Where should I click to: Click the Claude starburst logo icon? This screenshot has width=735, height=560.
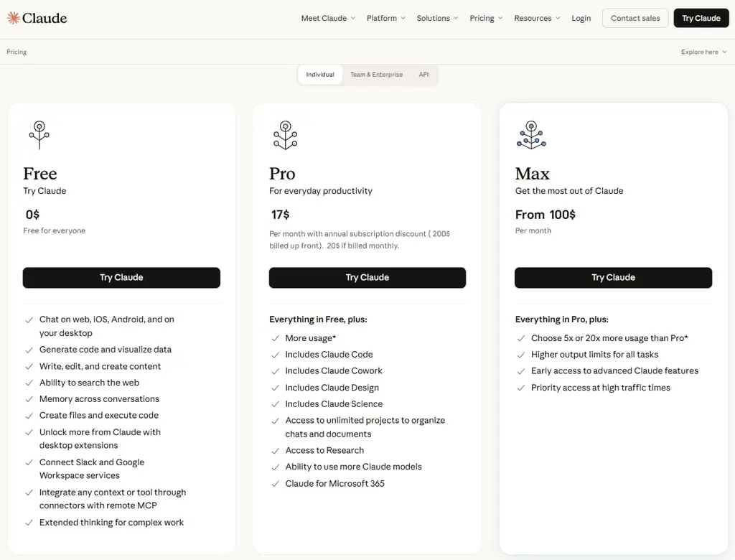pos(13,18)
